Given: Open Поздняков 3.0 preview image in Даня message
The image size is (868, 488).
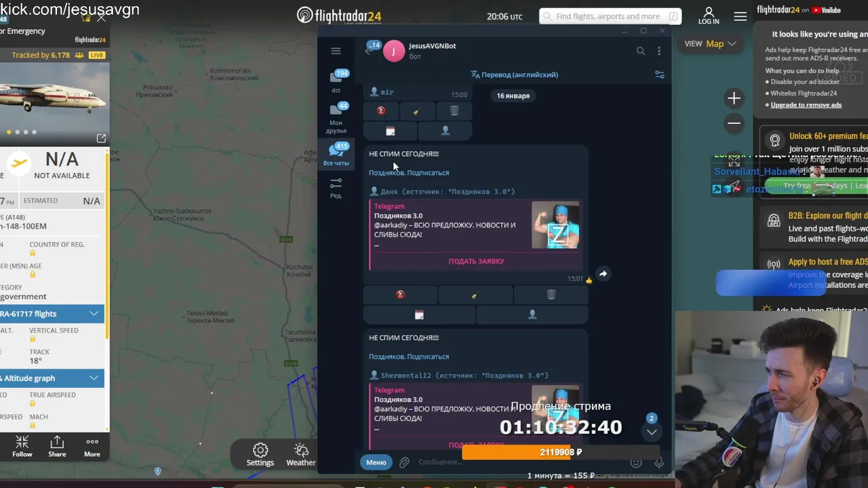Looking at the screenshot, I should (x=555, y=225).
